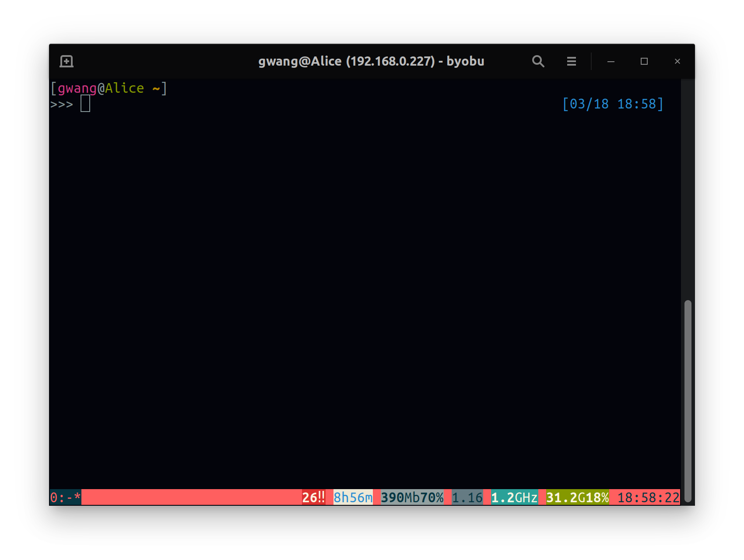Click the empty scrollbar track above the thumb
Image resolution: width=744 pixels, height=560 pixels.
pos(688,188)
